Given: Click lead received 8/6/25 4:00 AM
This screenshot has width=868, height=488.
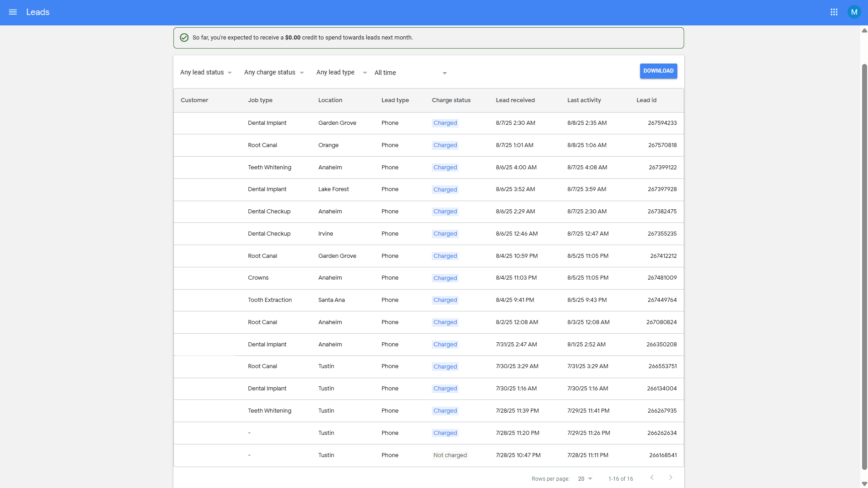Looking at the screenshot, I should pyautogui.click(x=516, y=168).
